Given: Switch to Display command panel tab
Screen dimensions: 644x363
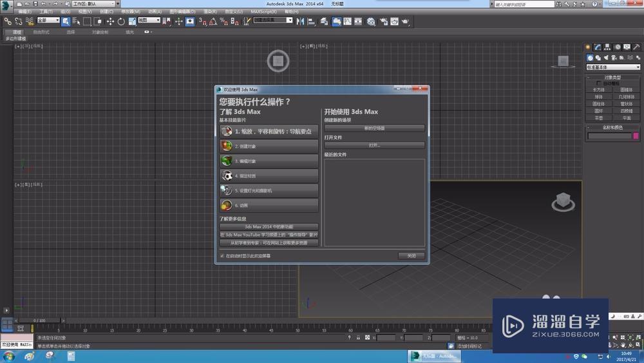Looking at the screenshot, I should tap(627, 47).
